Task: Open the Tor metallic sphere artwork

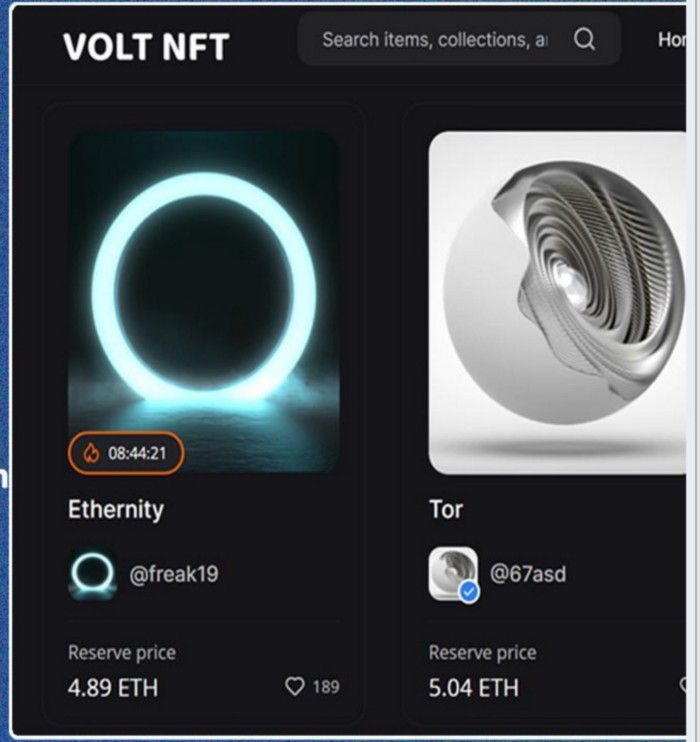Action: [557, 300]
